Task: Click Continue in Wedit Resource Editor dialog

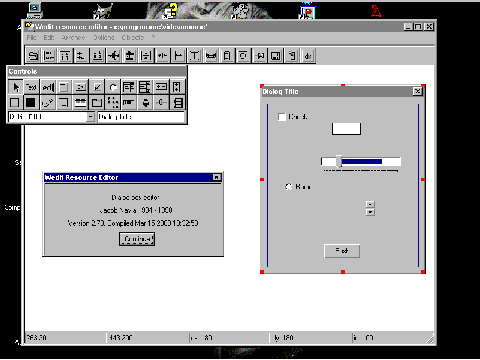Action: click(137, 239)
